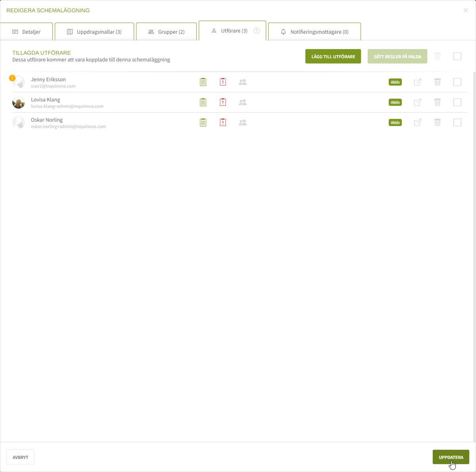Click red alert clipboard for Lovisa Klang

tap(223, 102)
